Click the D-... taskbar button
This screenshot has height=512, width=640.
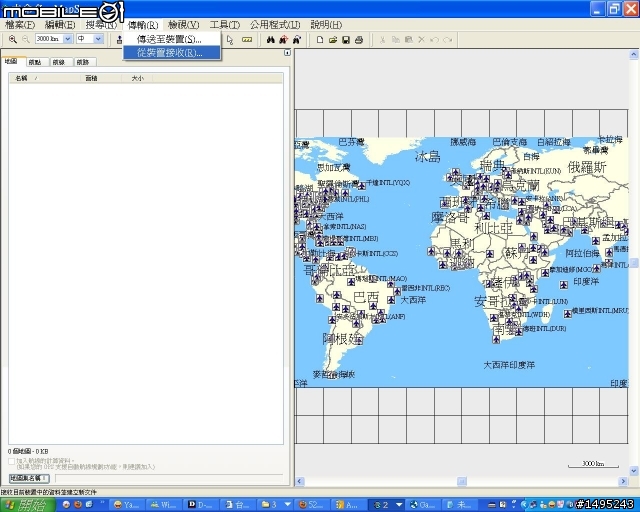click(200, 505)
